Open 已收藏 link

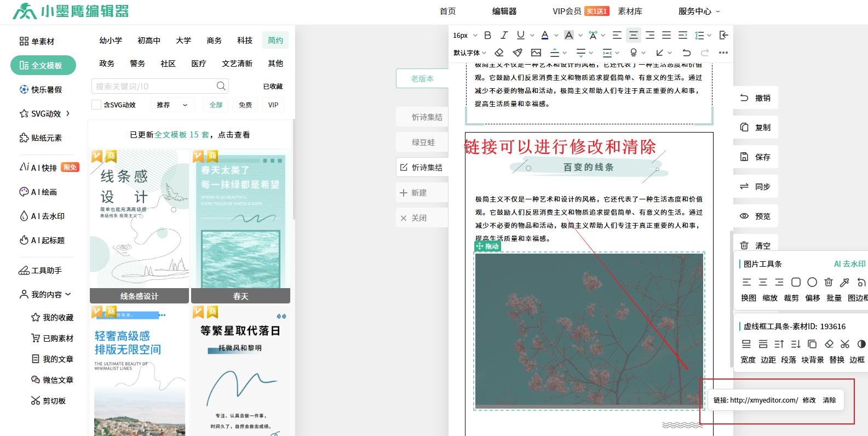click(x=273, y=86)
